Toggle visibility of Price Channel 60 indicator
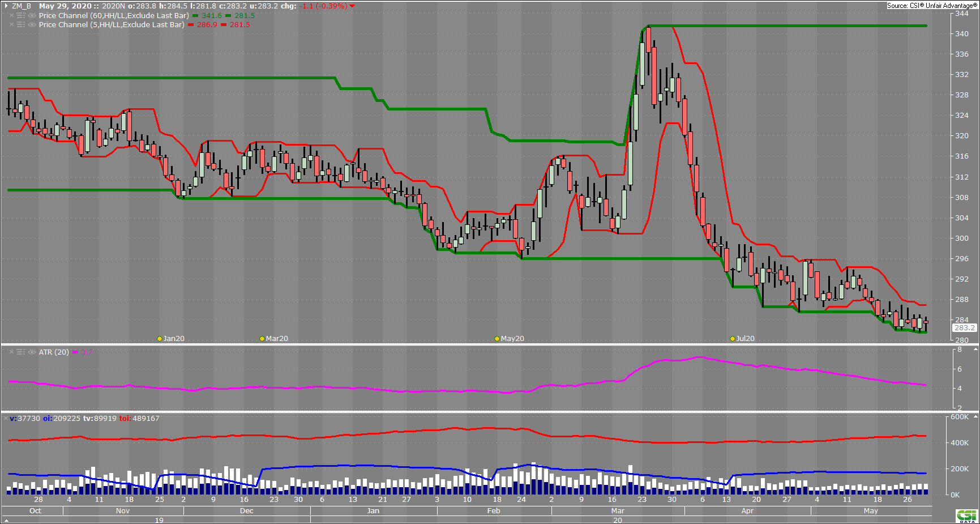Viewport: 980px width, 524px height. click(32, 15)
